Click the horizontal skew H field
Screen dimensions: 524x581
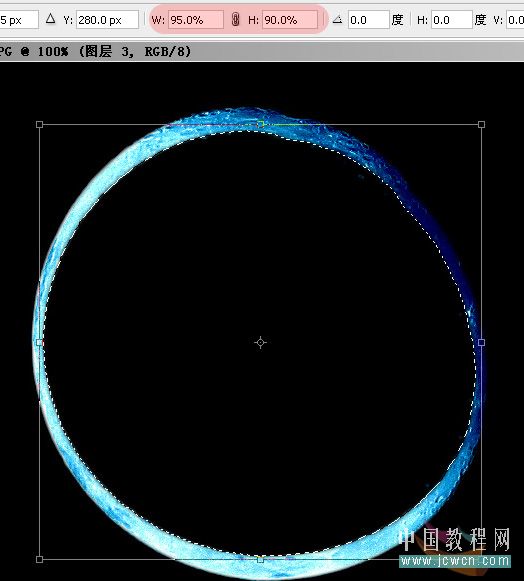452,20
